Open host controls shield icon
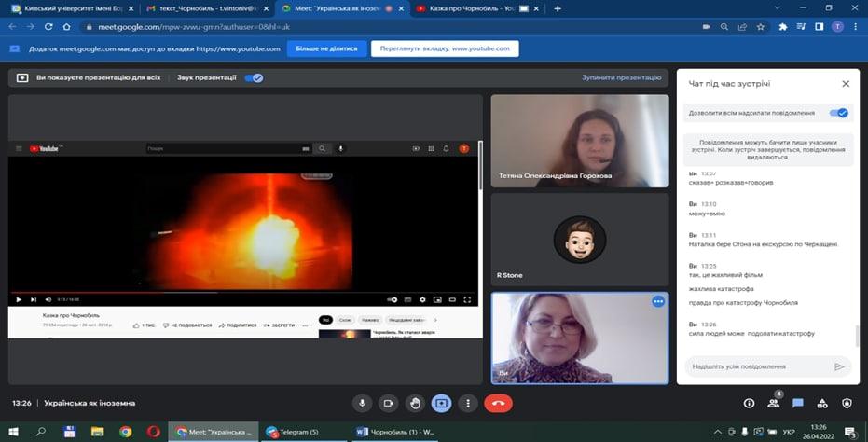Screen dimensions: 868x442 tap(847, 403)
